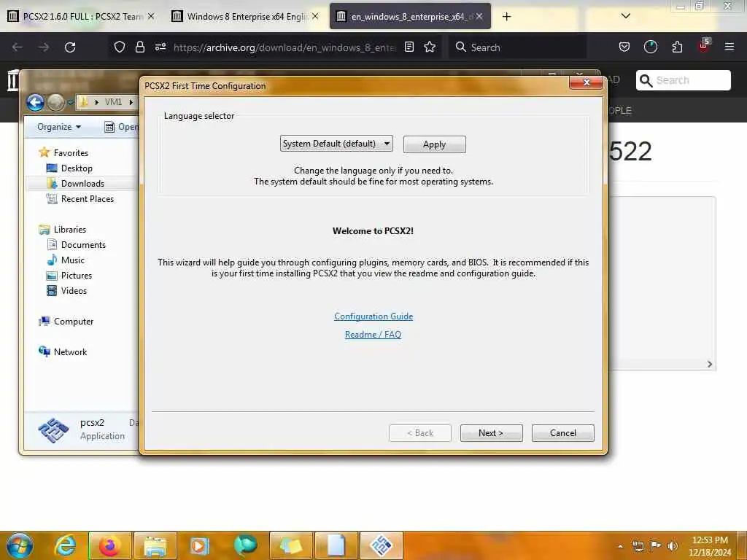Click the Firefox account circle icon
This screenshot has height=560, width=747.
pyautogui.click(x=650, y=47)
